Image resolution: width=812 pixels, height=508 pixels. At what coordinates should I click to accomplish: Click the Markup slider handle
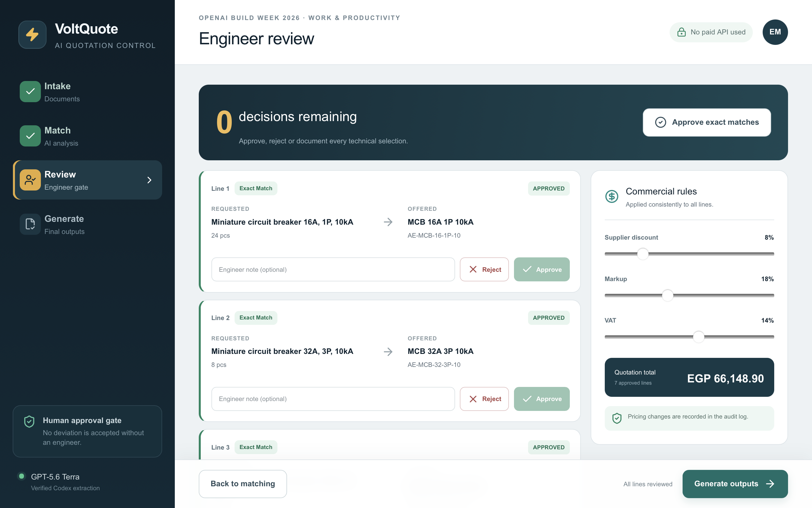pyautogui.click(x=668, y=295)
